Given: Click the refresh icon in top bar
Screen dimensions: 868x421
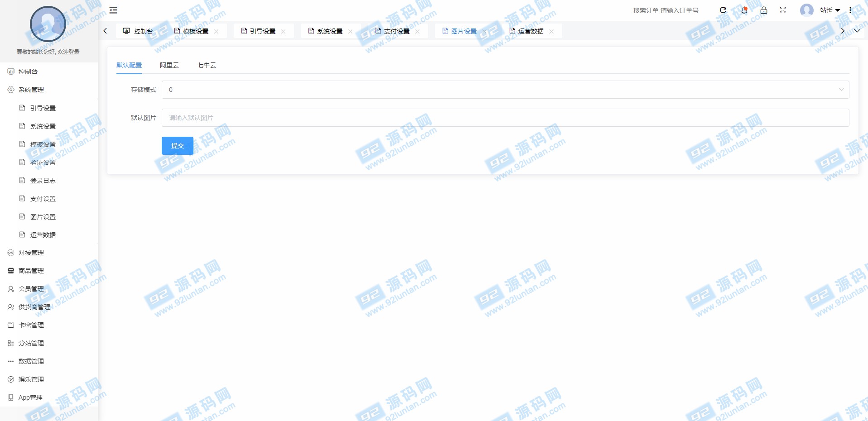Looking at the screenshot, I should 723,10.
